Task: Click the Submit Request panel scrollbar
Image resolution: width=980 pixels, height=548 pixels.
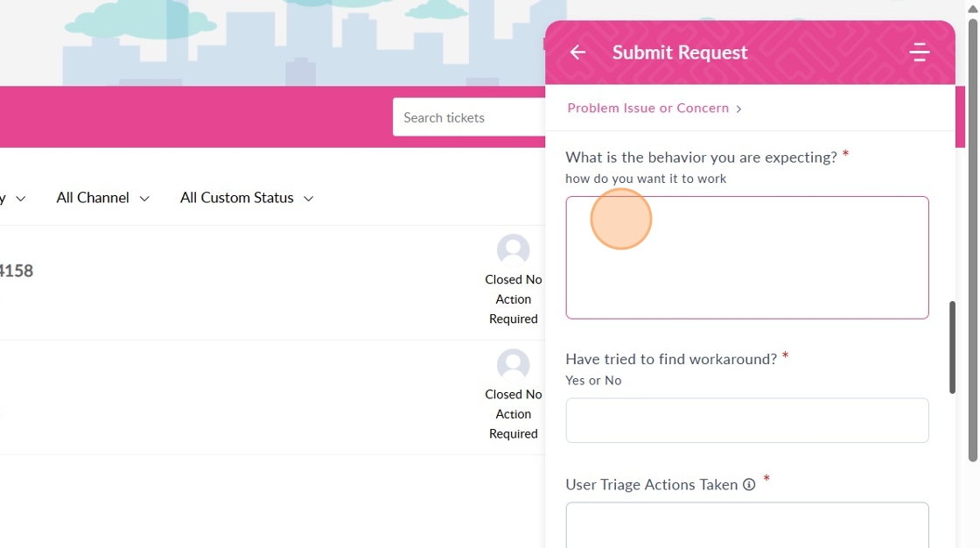Action: click(x=952, y=348)
